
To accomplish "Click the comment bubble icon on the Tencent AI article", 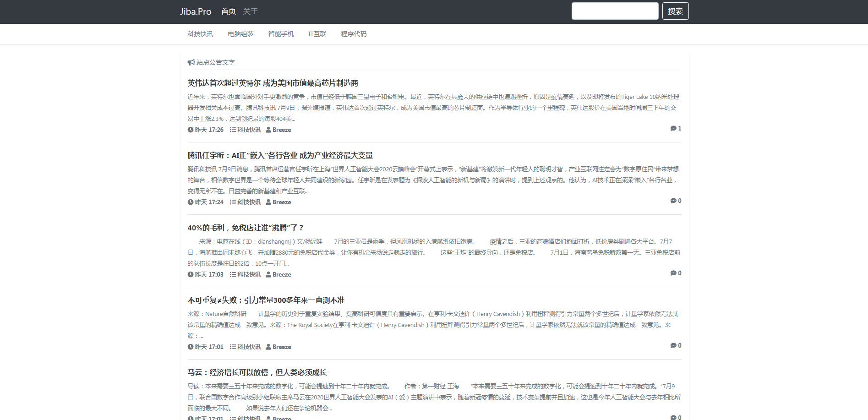I will click(x=673, y=201).
